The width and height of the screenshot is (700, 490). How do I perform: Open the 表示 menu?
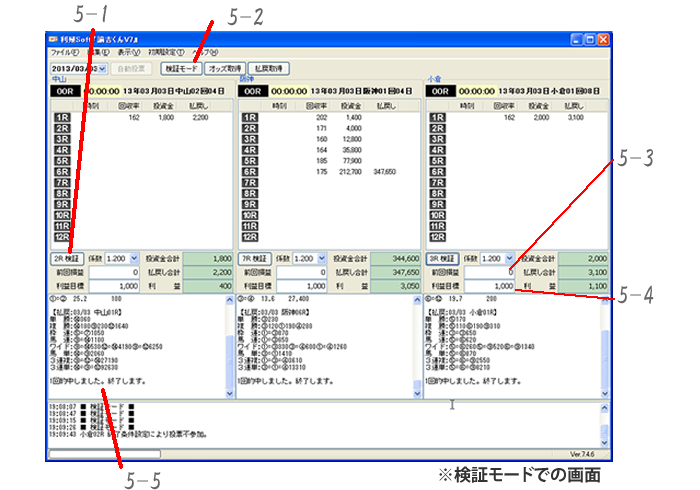(x=128, y=52)
